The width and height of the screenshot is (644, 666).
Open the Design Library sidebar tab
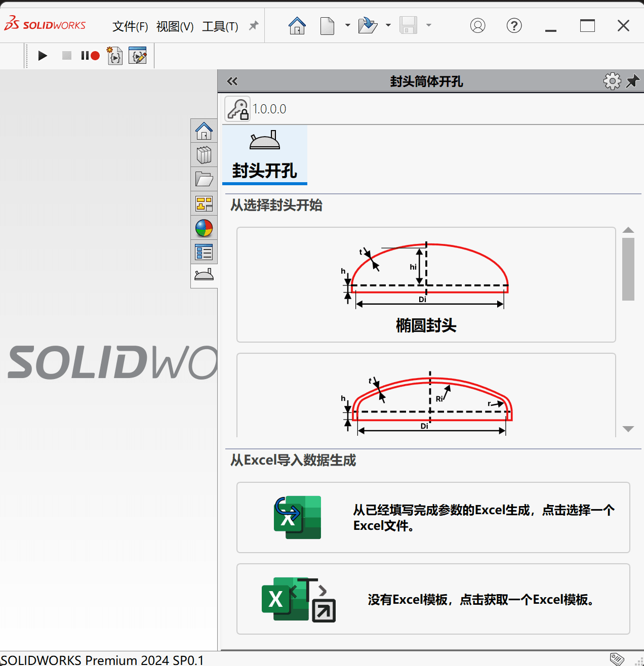pyautogui.click(x=204, y=155)
